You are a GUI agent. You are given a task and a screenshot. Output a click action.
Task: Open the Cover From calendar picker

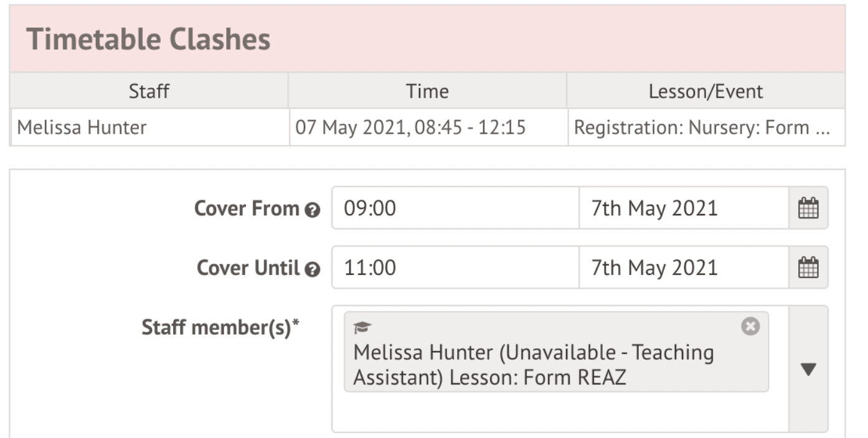pos(808,208)
